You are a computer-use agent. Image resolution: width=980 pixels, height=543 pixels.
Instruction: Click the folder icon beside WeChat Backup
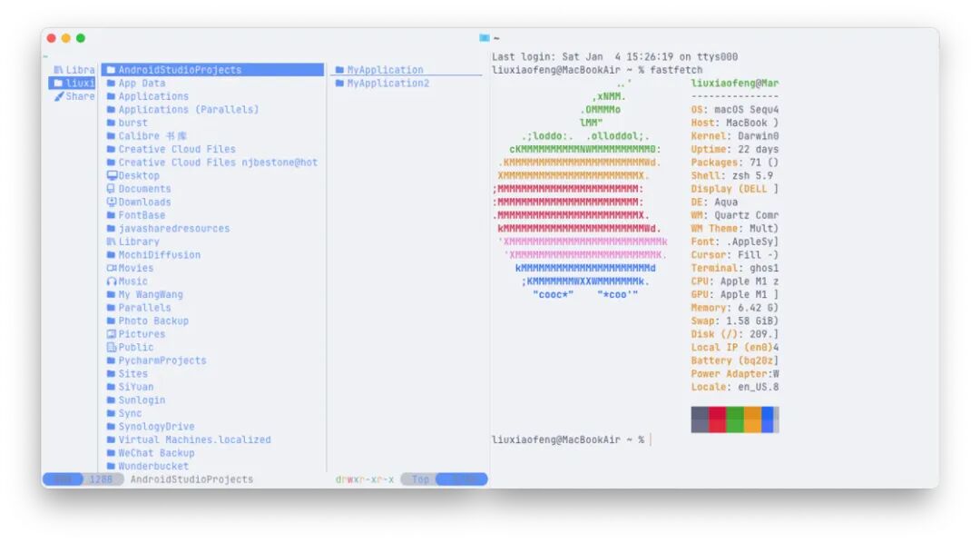pyautogui.click(x=112, y=453)
